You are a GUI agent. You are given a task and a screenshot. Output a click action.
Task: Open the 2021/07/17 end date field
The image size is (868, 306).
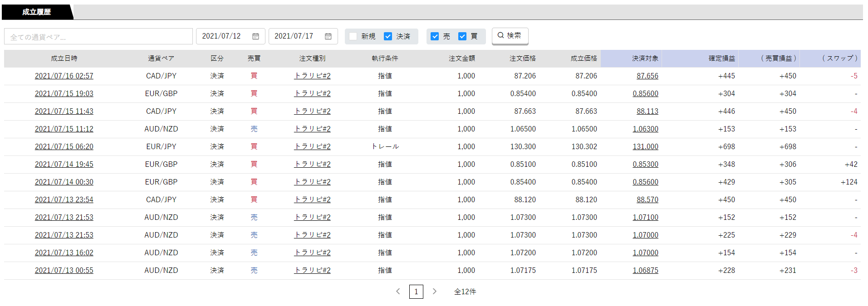pyautogui.click(x=303, y=36)
